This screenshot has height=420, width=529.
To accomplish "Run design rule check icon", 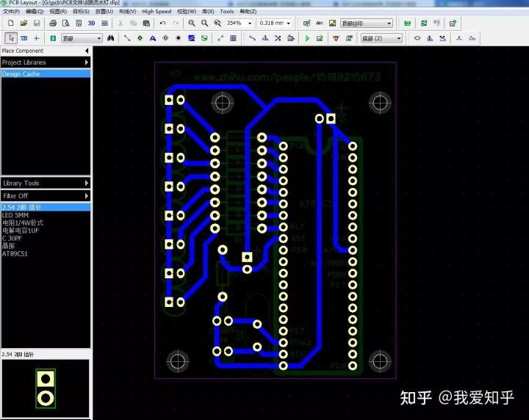I will (336, 38).
